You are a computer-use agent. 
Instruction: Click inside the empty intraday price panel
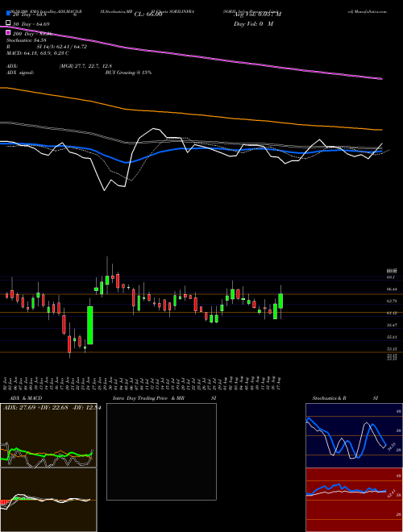point(161,451)
